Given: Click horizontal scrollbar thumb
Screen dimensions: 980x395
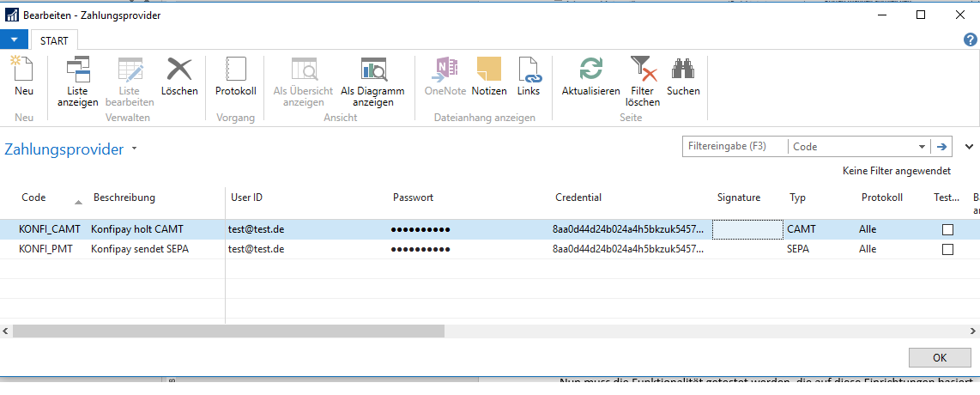Looking at the screenshot, I should point(227,331).
